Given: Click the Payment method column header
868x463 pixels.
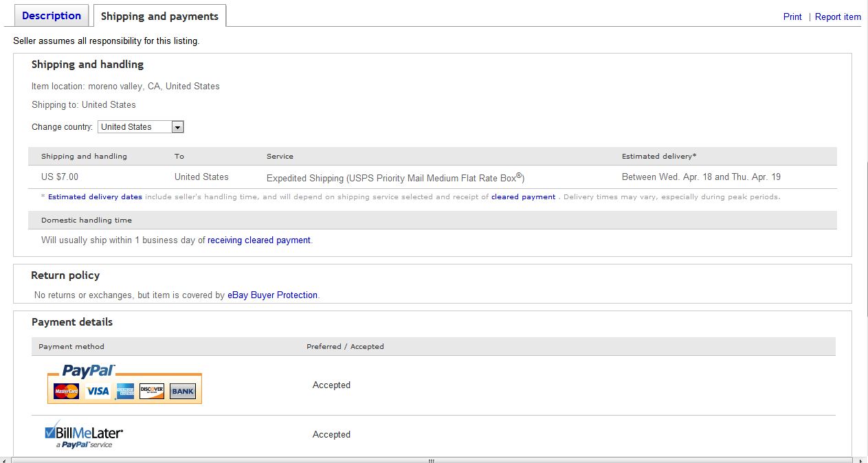Looking at the screenshot, I should point(71,347).
